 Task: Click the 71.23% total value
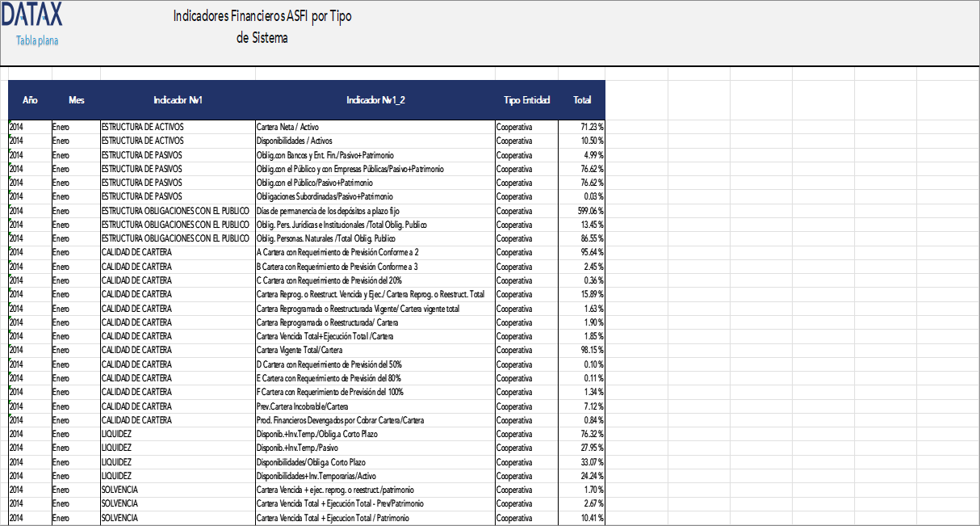(589, 127)
